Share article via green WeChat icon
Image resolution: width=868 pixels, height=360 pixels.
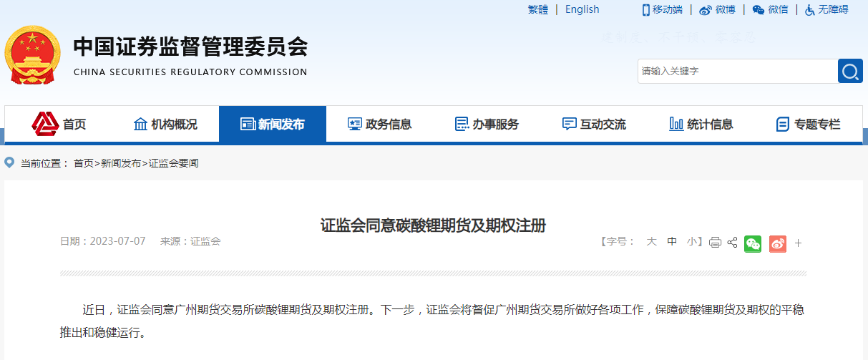click(753, 243)
